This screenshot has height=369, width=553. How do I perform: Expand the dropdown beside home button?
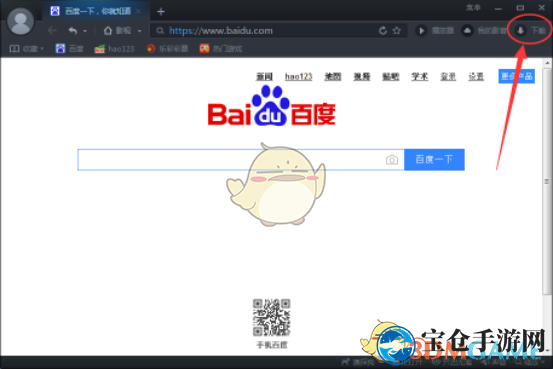click(x=140, y=31)
